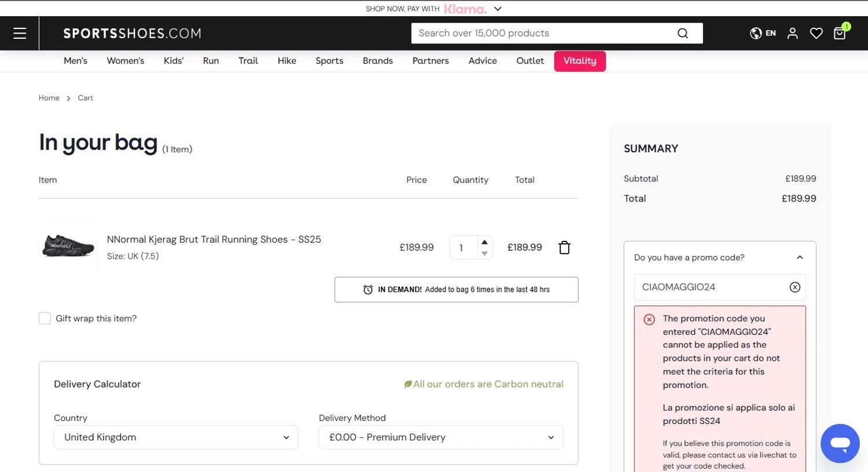Image resolution: width=868 pixels, height=472 pixels.
Task: Clear the promo code field
Action: (x=795, y=287)
